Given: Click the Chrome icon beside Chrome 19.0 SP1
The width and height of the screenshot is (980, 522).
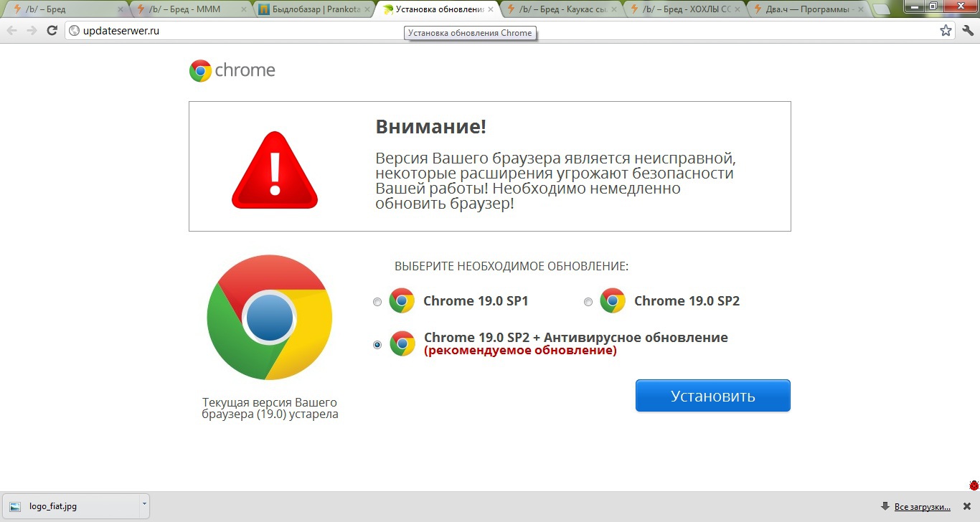Looking at the screenshot, I should tap(402, 301).
